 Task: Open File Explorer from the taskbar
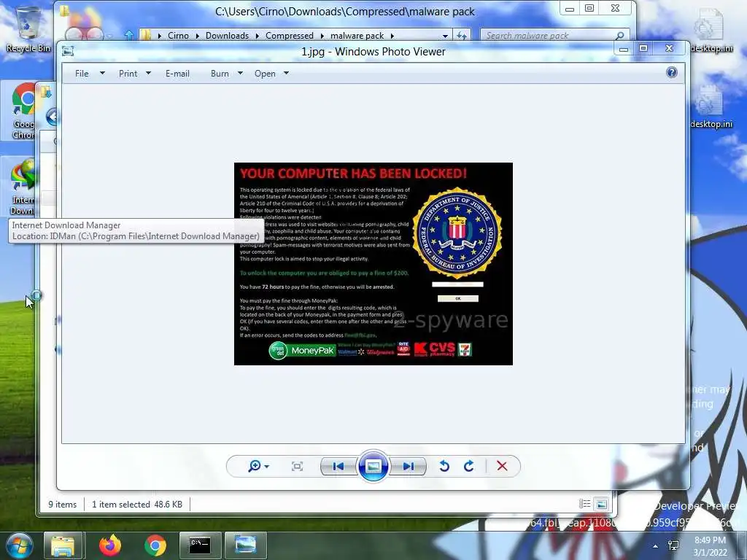[63, 545]
